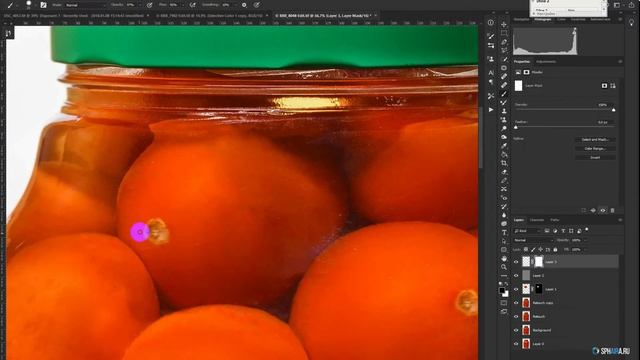Viewport: 640px width, 360px height.
Task: Toggle visibility of Layer 2
Action: point(516,276)
